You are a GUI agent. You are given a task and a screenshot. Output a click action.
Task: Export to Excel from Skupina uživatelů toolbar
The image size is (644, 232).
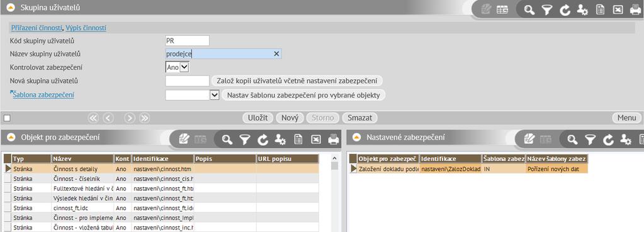[618, 10]
